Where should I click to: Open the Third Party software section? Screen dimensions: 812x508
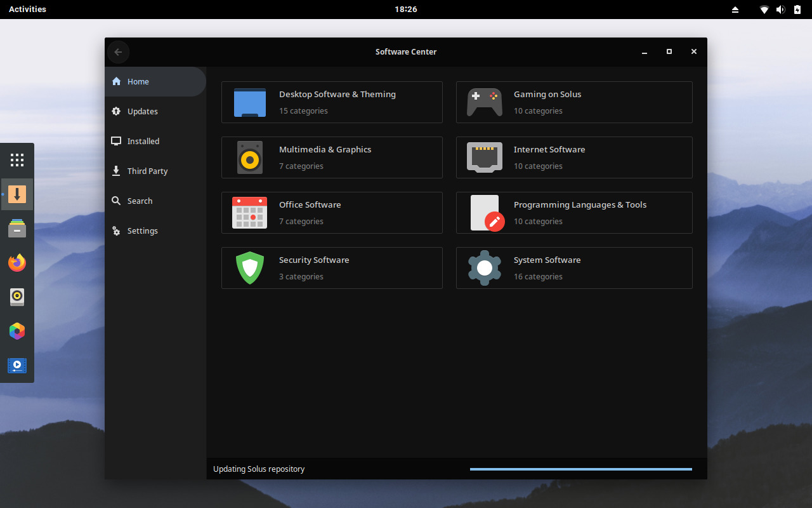click(x=147, y=171)
